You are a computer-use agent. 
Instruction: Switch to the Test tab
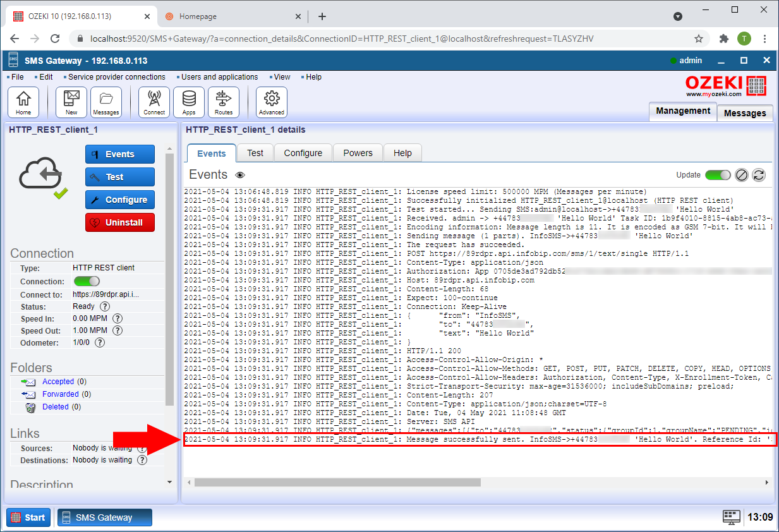click(x=255, y=153)
